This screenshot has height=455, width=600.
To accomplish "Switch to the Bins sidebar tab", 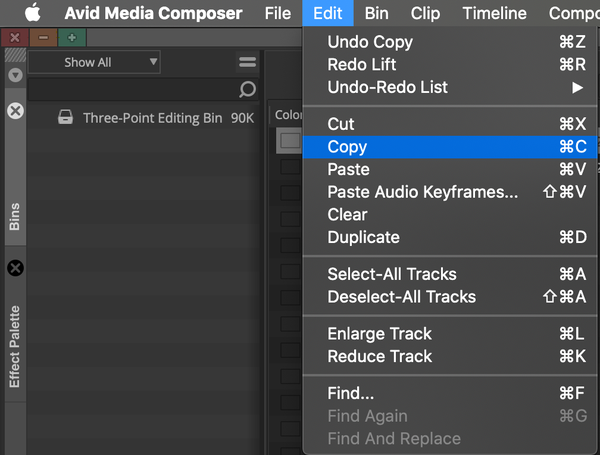I will (x=15, y=217).
